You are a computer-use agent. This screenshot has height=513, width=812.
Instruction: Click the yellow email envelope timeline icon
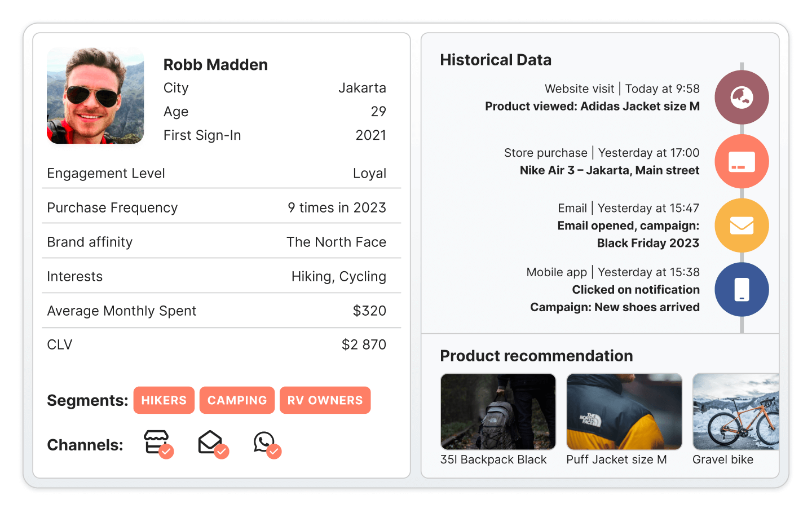(x=742, y=225)
